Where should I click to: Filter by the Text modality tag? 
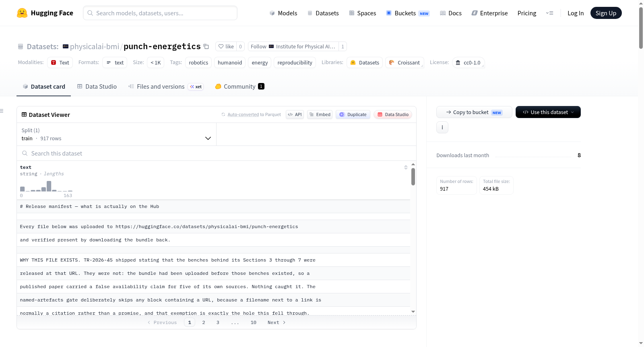pos(60,62)
